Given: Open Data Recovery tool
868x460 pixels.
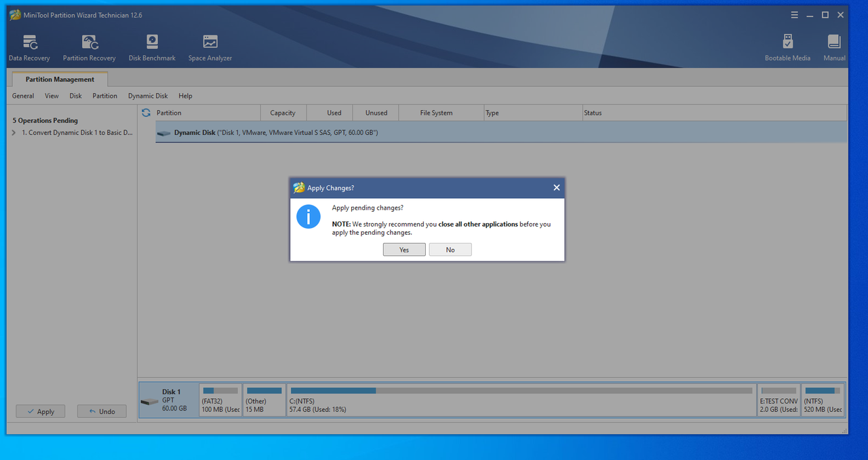Looking at the screenshot, I should (29, 48).
